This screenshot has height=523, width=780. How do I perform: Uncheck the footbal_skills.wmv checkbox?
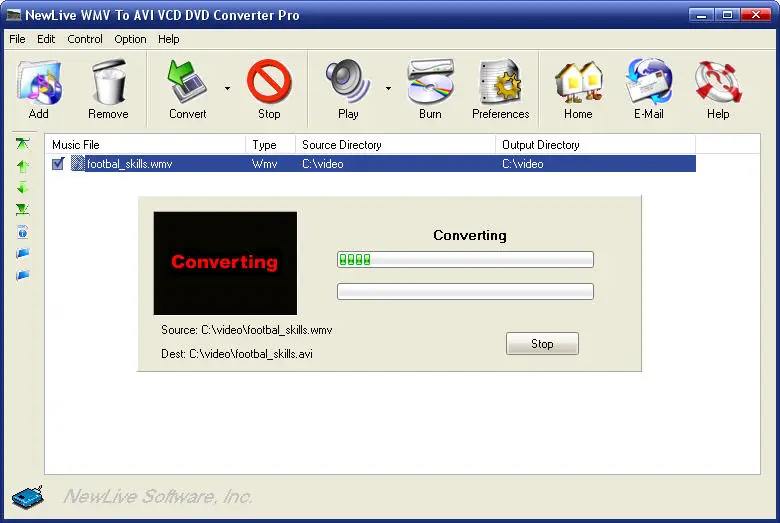click(x=58, y=164)
